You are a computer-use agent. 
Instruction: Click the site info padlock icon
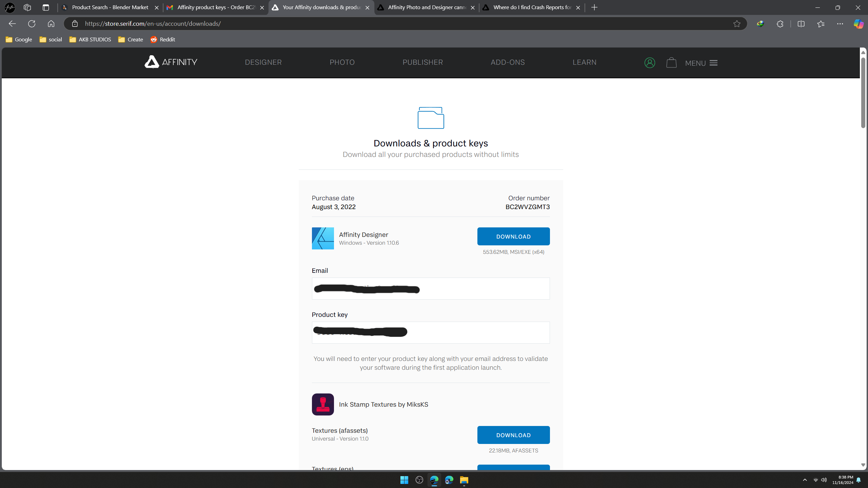[75, 24]
